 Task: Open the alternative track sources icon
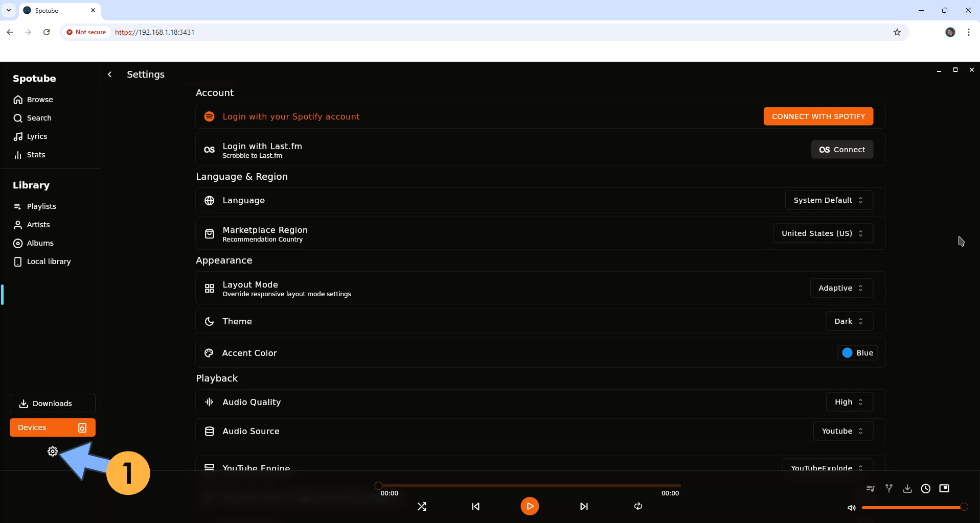(889, 489)
